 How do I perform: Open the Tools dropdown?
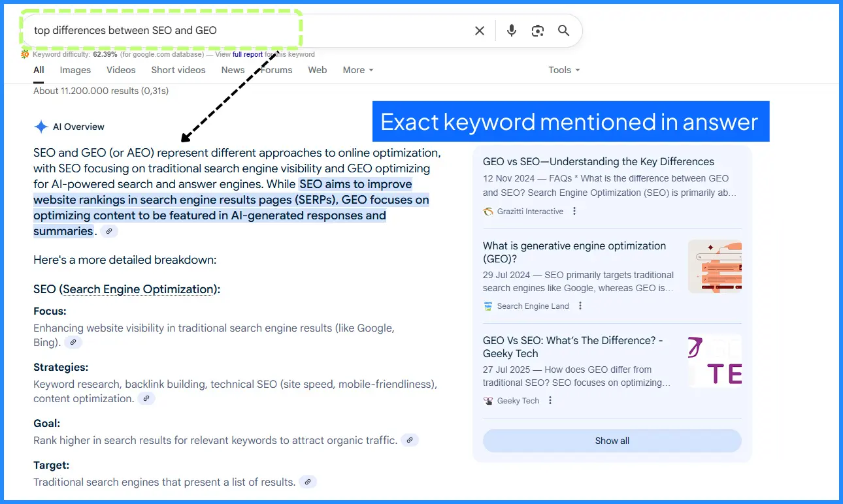pyautogui.click(x=563, y=70)
